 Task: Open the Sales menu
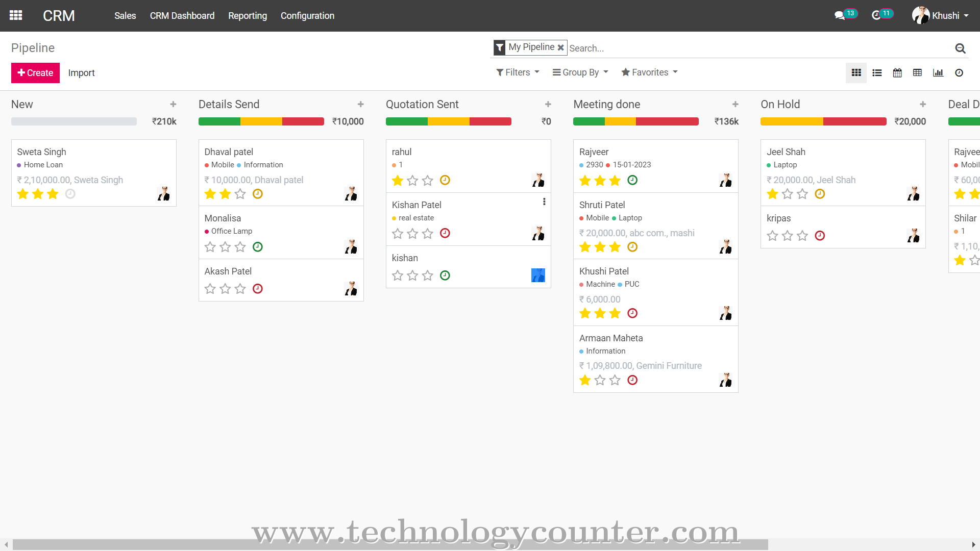[x=125, y=16]
